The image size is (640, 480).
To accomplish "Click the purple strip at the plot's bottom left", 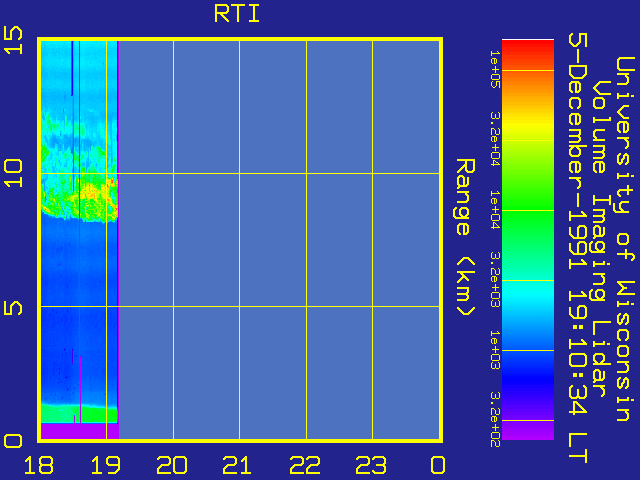I will pos(80,431).
